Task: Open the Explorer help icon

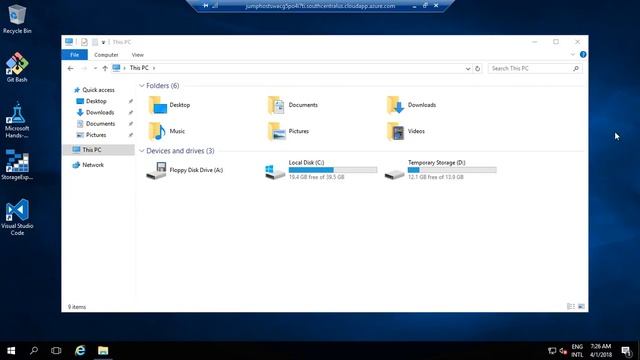Action: pyautogui.click(x=583, y=54)
